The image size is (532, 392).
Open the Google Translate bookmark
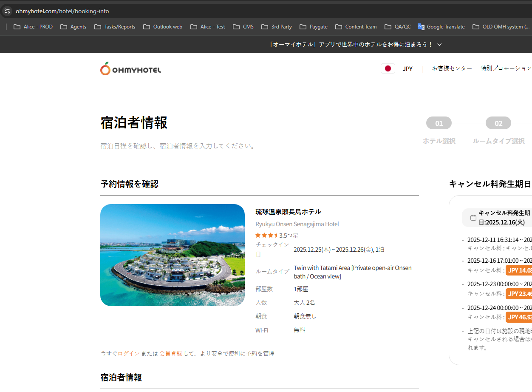point(441,27)
